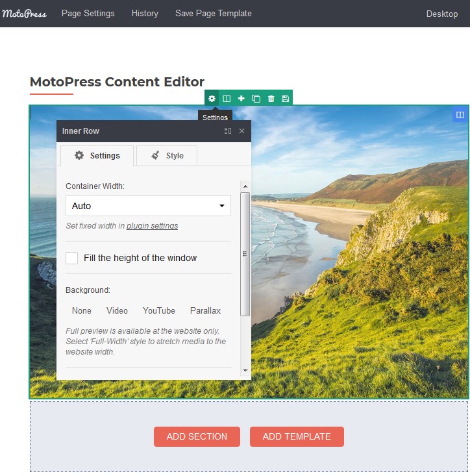This screenshot has width=470, height=476.
Task: Click blue column handle icon on image
Action: pos(460,115)
